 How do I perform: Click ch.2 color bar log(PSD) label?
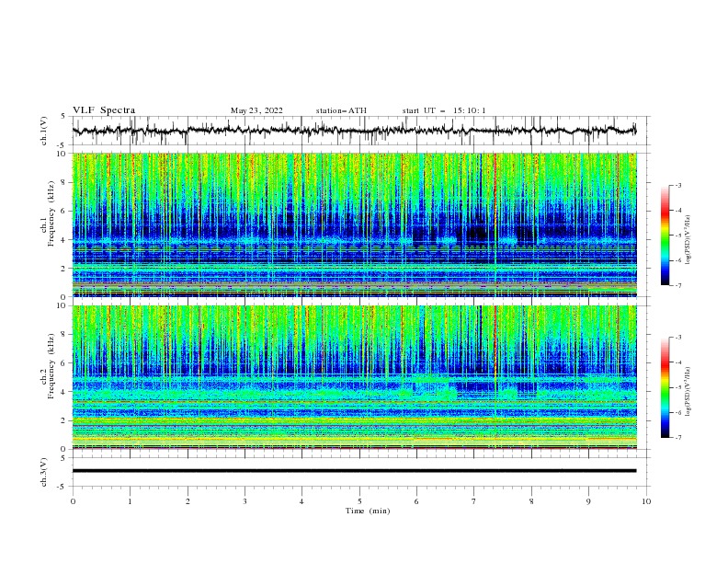688,392
